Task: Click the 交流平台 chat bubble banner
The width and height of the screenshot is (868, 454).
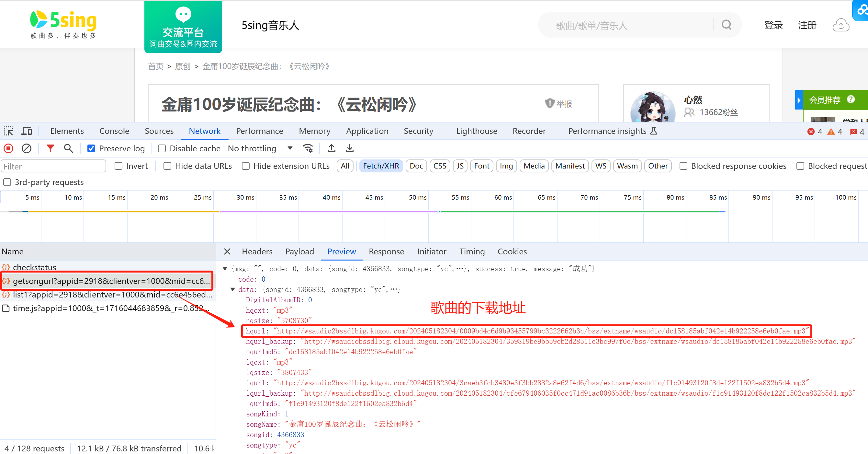Action: (183, 27)
